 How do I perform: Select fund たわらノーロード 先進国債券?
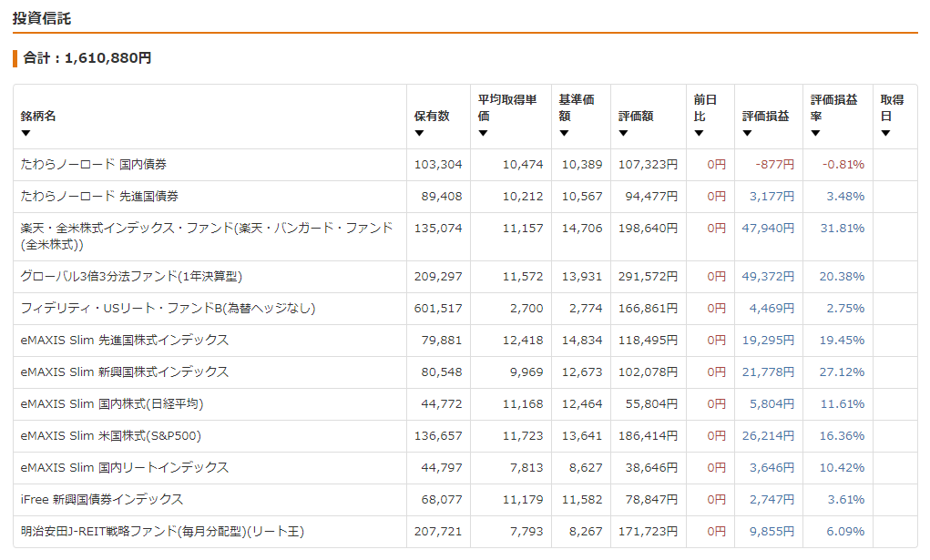pyautogui.click(x=99, y=197)
